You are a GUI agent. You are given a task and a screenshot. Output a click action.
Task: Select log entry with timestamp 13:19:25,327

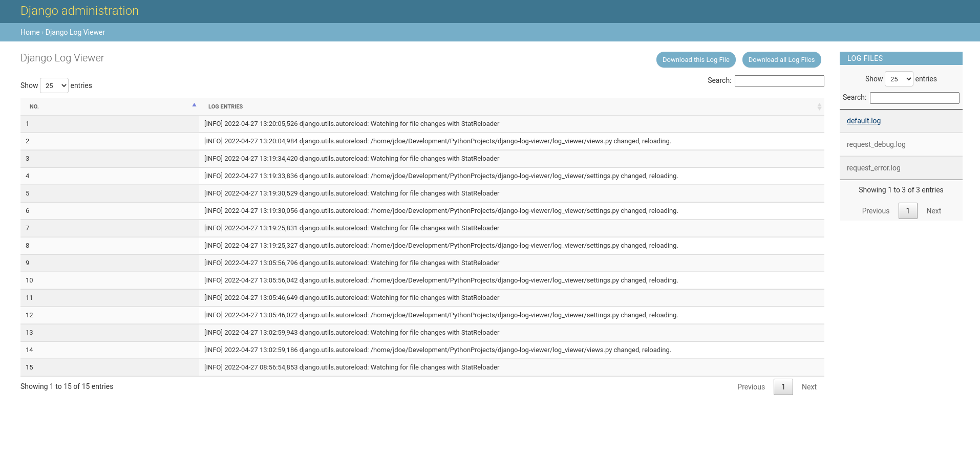pyautogui.click(x=512, y=246)
